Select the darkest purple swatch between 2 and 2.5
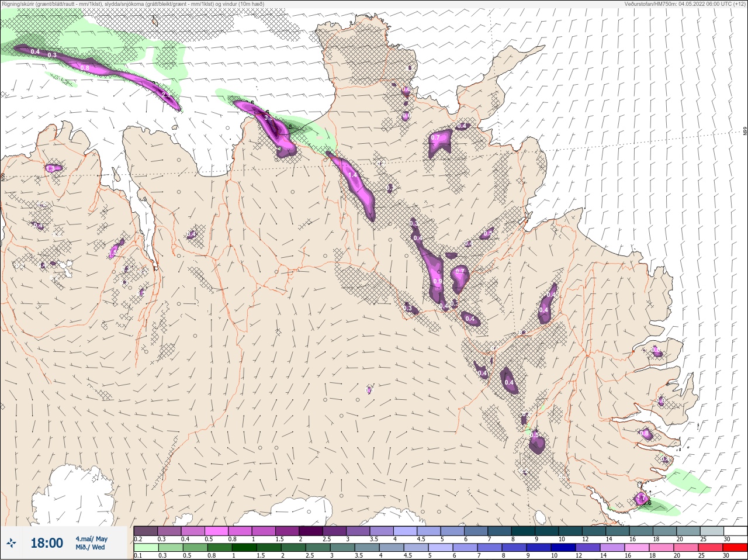The image size is (748, 560). tap(311, 531)
